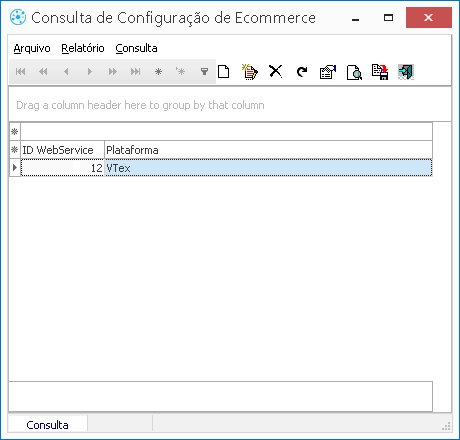Open the Relatório menu

pyautogui.click(x=83, y=48)
